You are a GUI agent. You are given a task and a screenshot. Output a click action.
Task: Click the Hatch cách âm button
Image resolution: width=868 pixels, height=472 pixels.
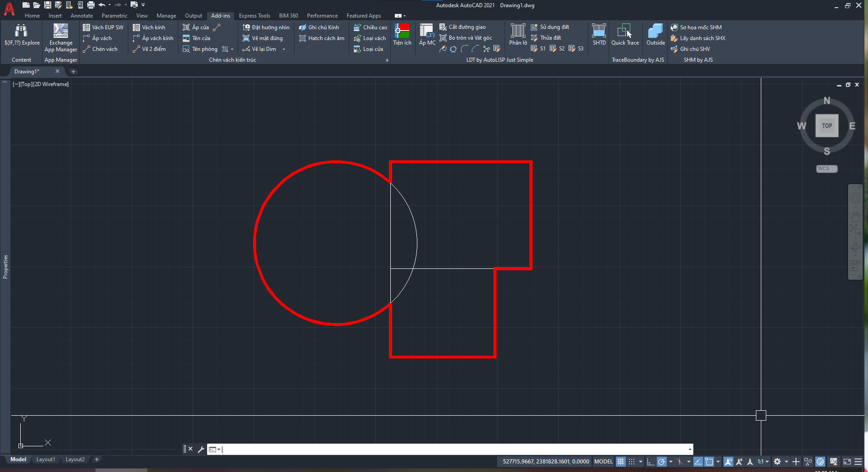click(x=321, y=38)
